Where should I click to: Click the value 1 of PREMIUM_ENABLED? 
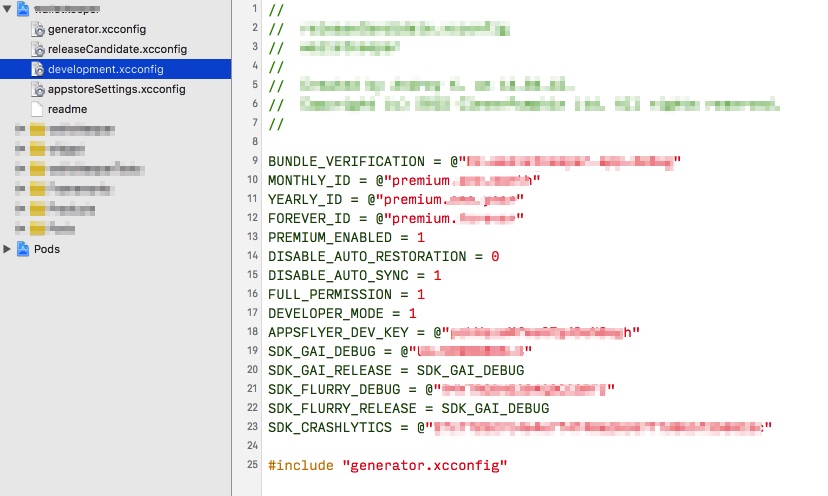point(421,238)
